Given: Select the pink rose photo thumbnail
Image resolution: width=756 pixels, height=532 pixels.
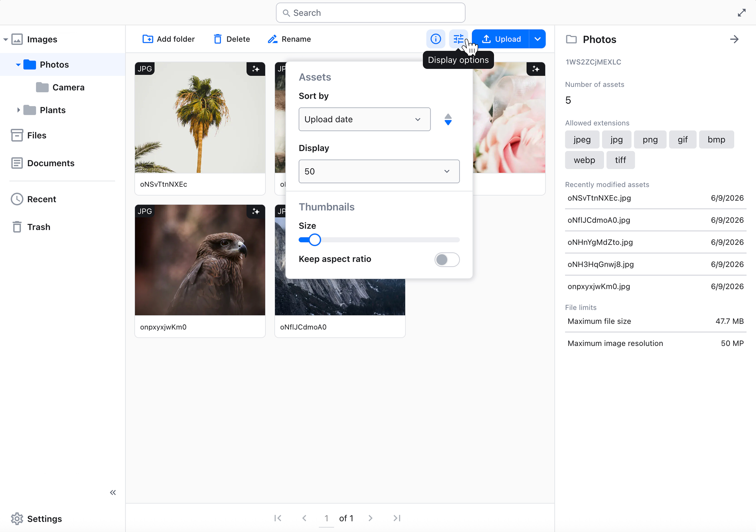Looking at the screenshot, I should coord(509,118).
